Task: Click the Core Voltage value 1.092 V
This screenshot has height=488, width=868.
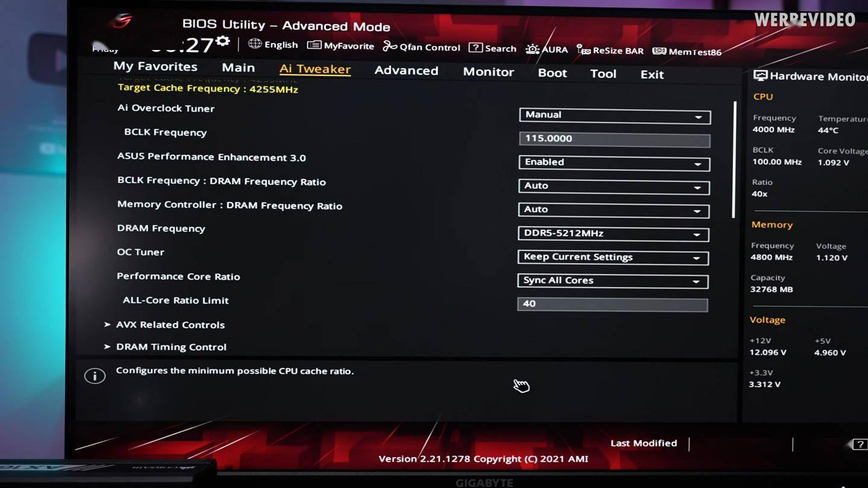Action: point(834,163)
